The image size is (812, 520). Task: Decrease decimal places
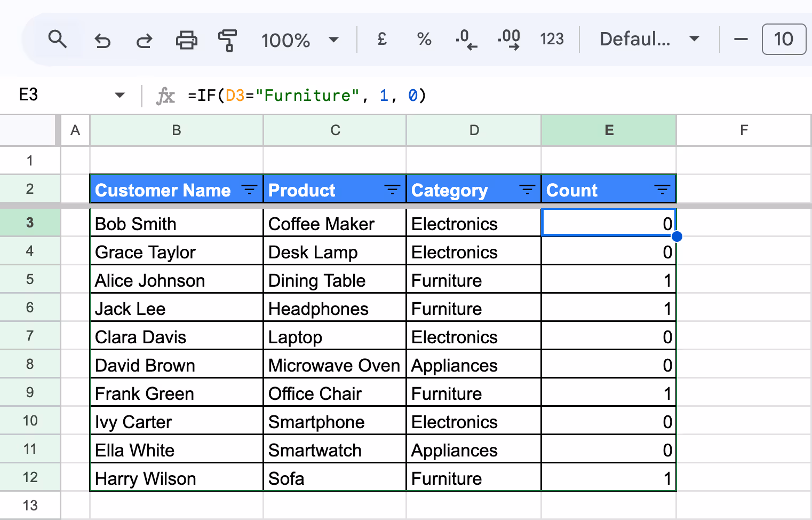click(x=466, y=39)
